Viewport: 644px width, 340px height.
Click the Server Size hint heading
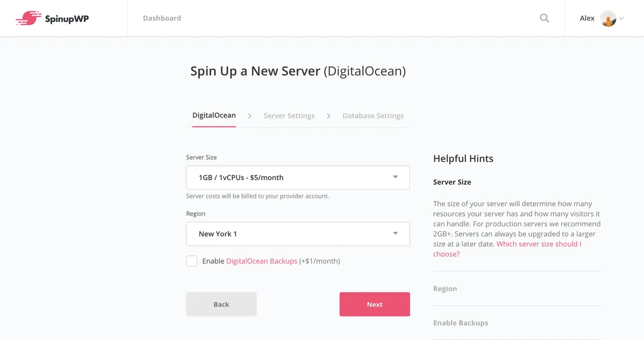tap(452, 182)
